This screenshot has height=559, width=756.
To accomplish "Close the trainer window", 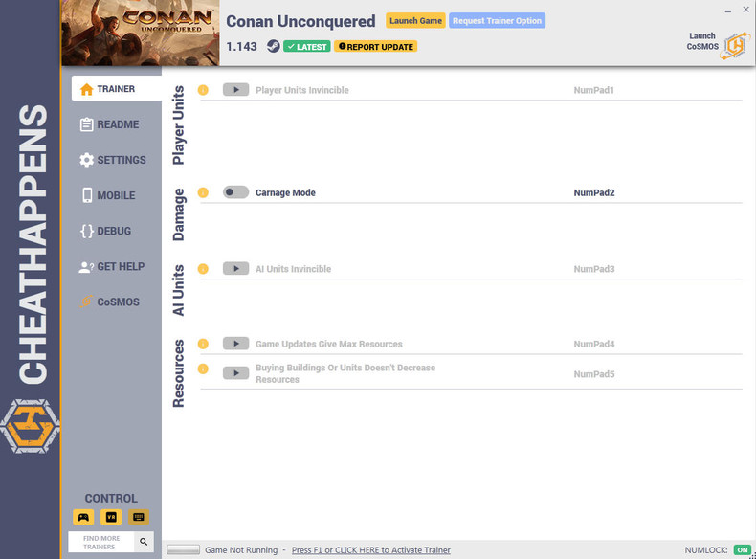I will pos(745,10).
